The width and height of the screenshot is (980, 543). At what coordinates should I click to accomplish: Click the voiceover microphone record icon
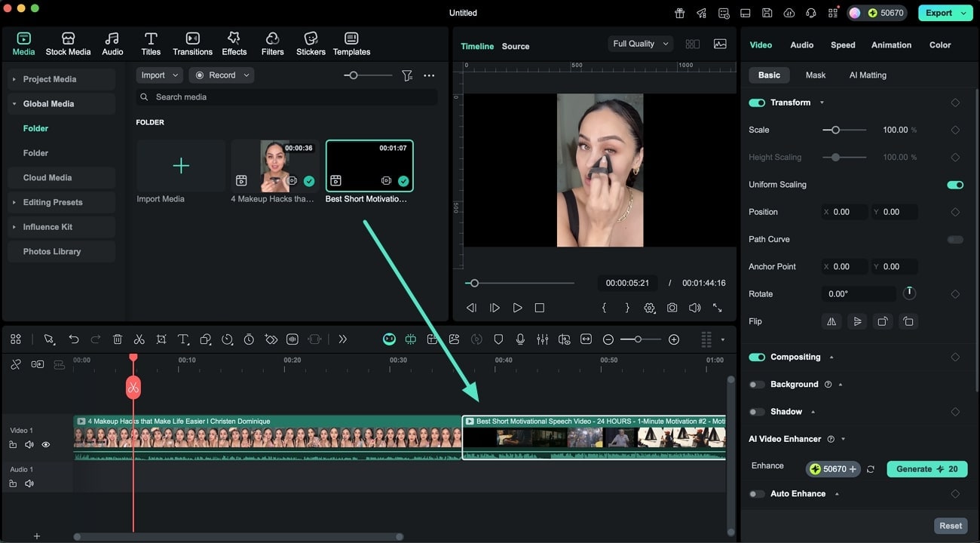[520, 339]
